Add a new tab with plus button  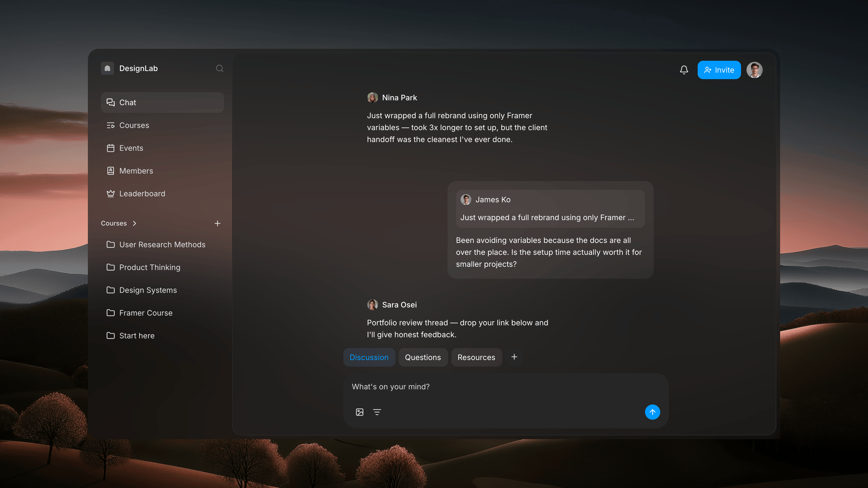(514, 357)
